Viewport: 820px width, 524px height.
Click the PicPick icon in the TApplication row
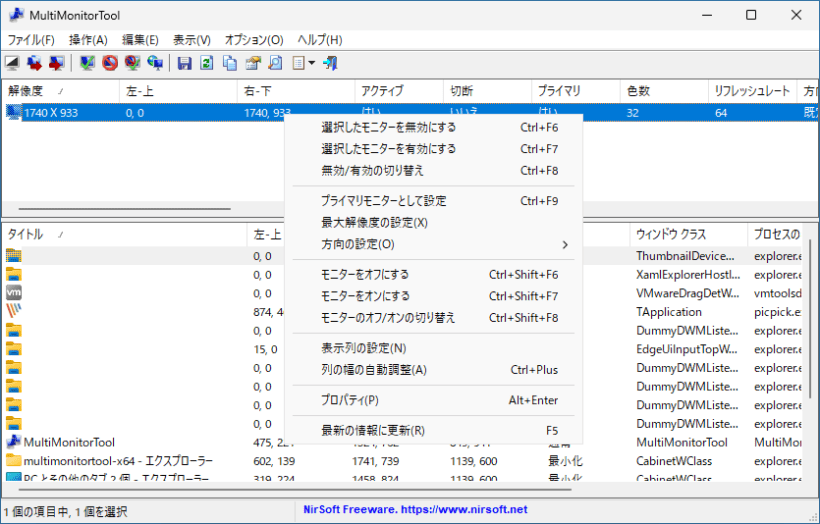[14, 312]
